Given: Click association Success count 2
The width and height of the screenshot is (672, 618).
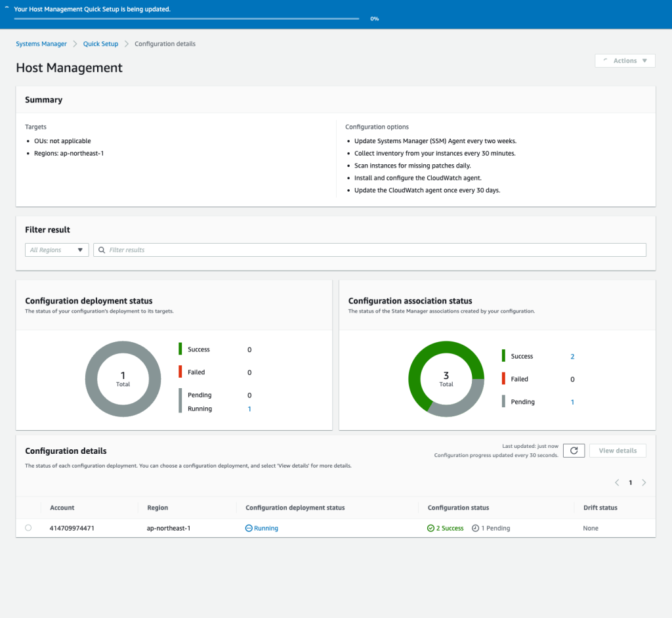Looking at the screenshot, I should pos(572,357).
